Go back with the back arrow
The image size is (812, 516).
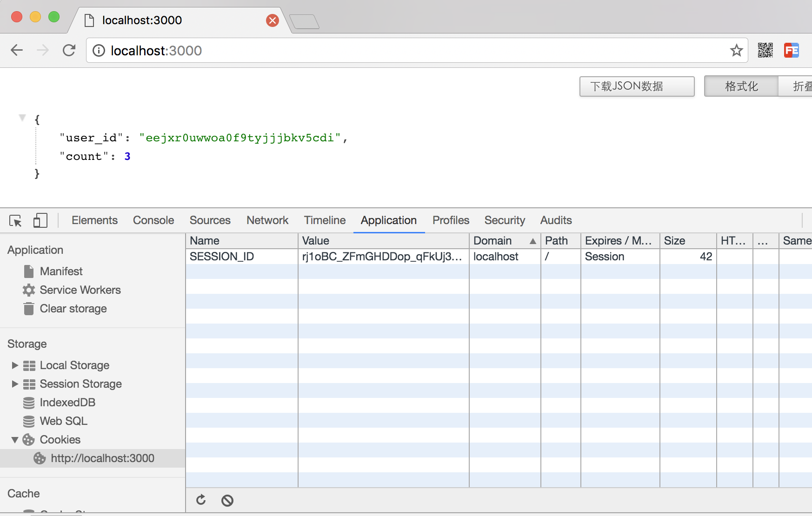(17, 50)
